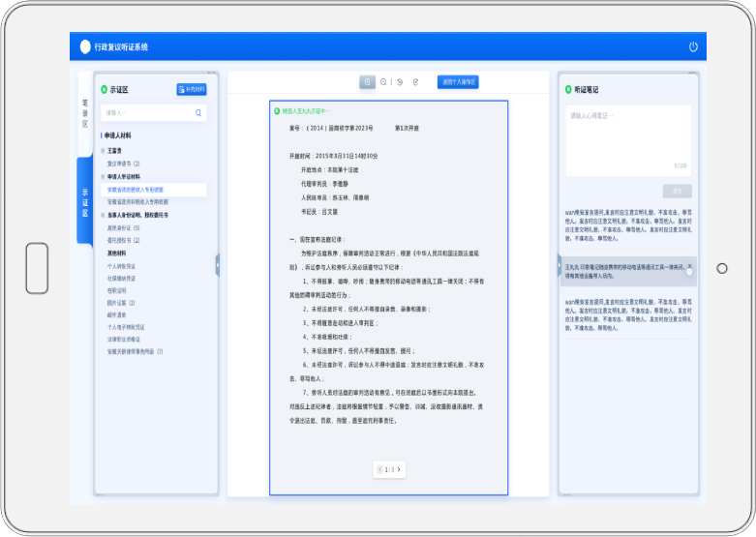Click the zoom in magnifier icon
Viewport: 756px width, 537px height.
click(368, 82)
